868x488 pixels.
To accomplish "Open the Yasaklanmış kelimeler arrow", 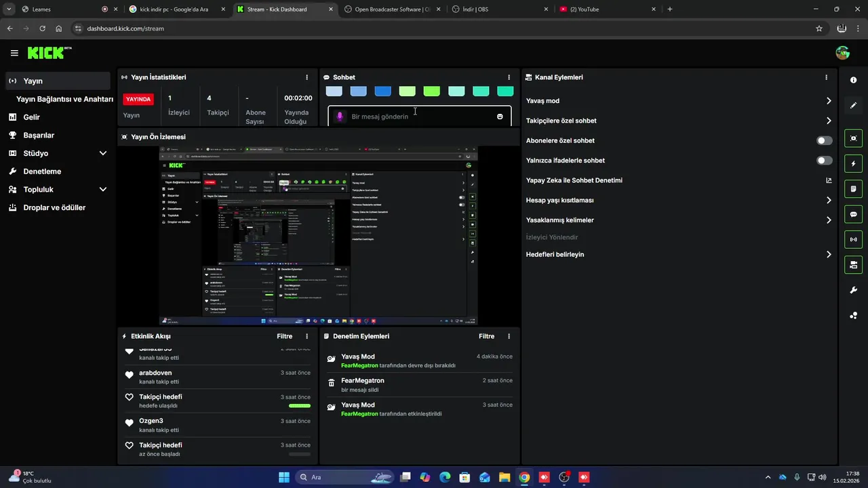I will click(829, 220).
